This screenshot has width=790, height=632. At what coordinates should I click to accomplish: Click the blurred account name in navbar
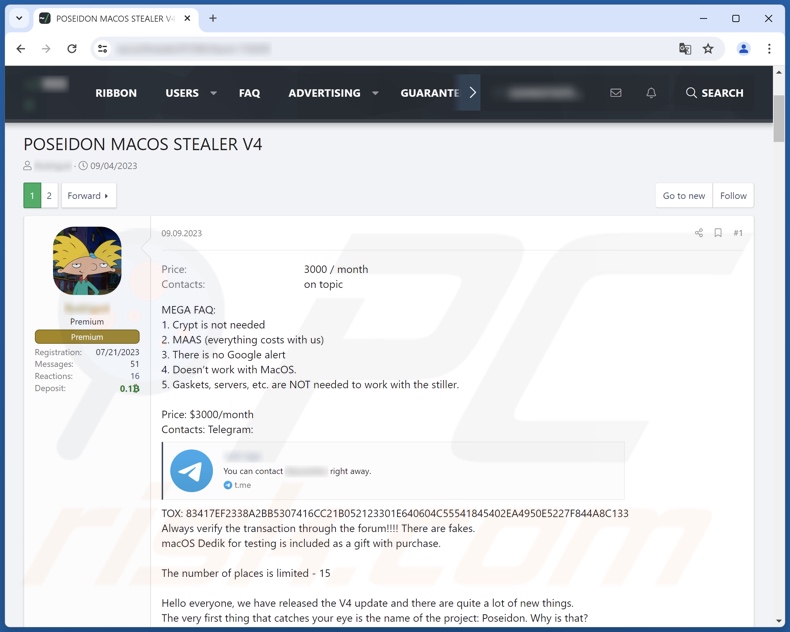[x=542, y=93]
